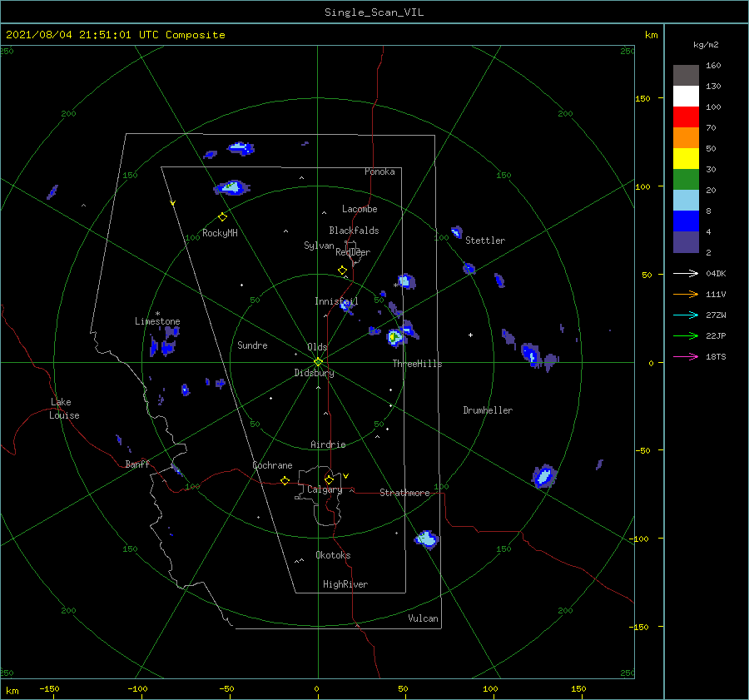
Task: Click the Single_Scan_VIL title text
Action: tap(374, 12)
